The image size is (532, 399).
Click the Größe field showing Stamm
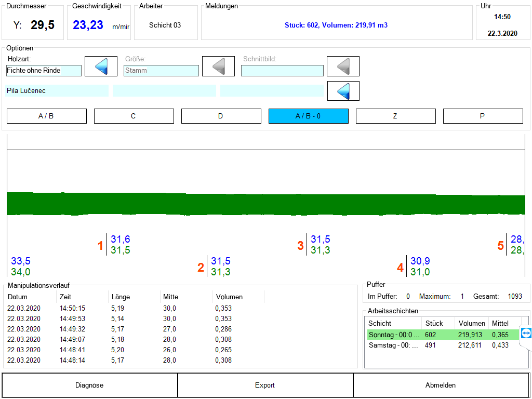161,71
